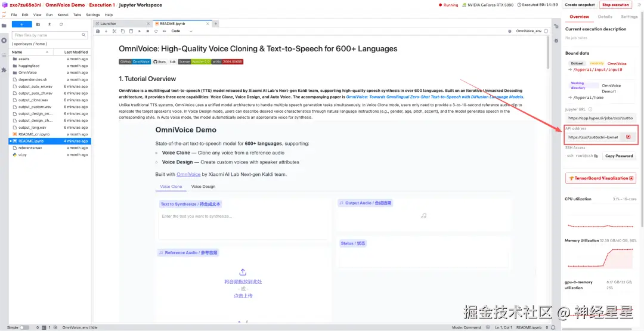644x331 pixels.
Task: Run the selected cell with the play icon
Action: coord(140,31)
